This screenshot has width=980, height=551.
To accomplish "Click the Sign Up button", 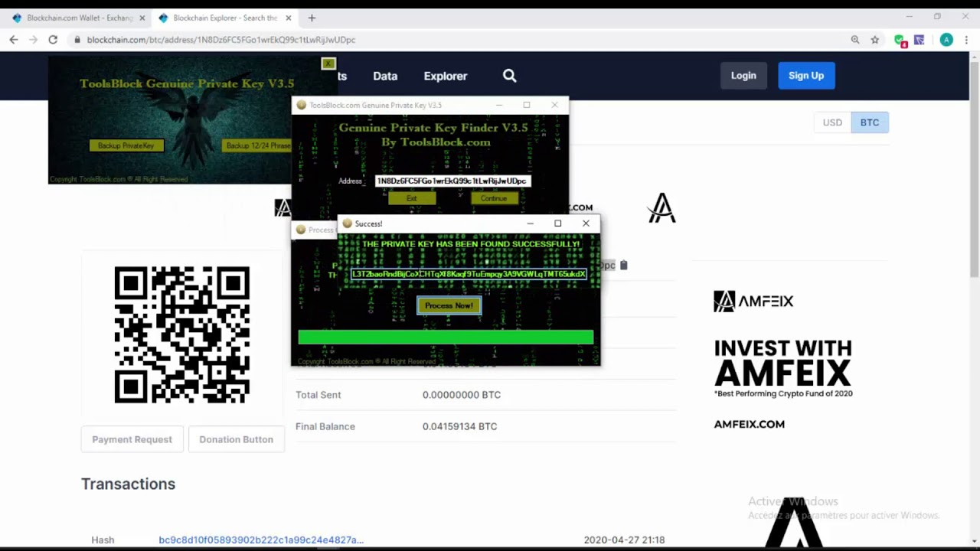I will [x=806, y=75].
